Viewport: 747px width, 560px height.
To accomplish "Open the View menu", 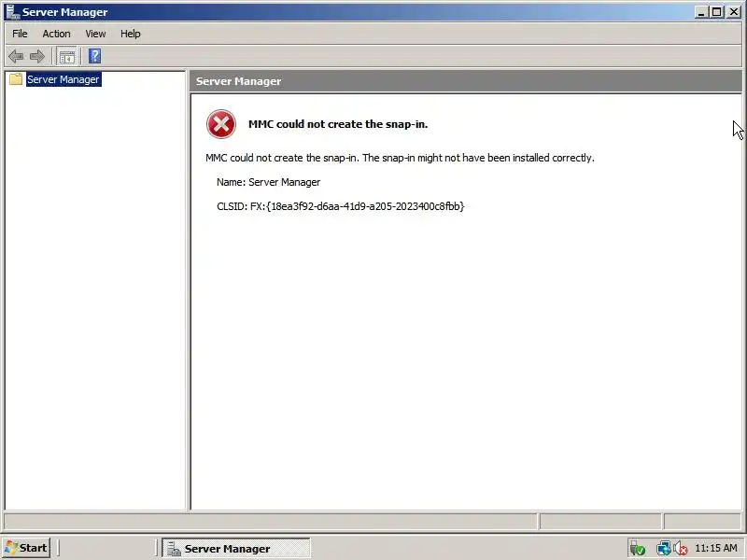I will click(x=95, y=34).
